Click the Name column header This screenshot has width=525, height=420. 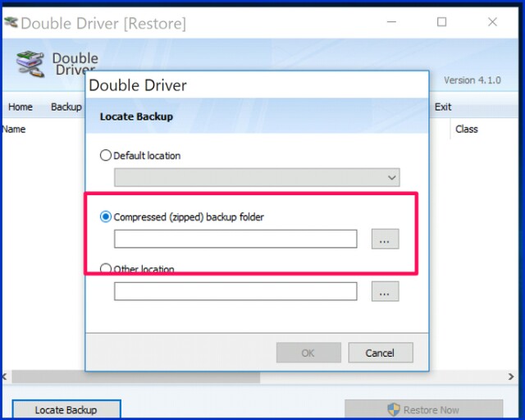tap(14, 129)
